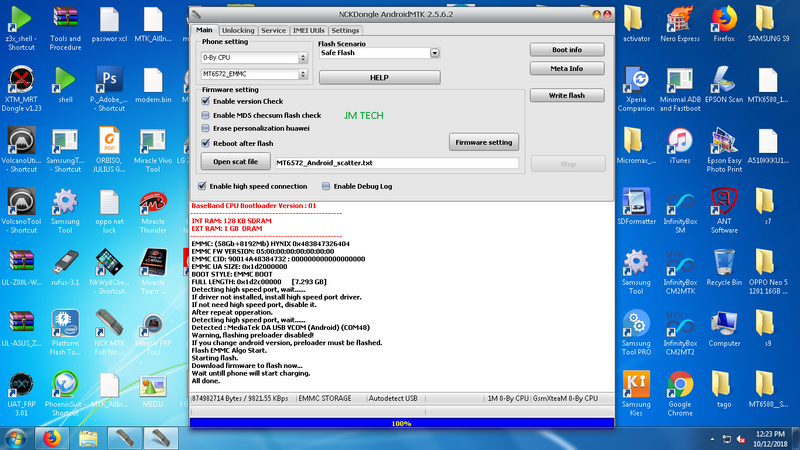This screenshot has height=450, width=800.
Task: Open the Firmware setting button
Action: [x=484, y=142]
